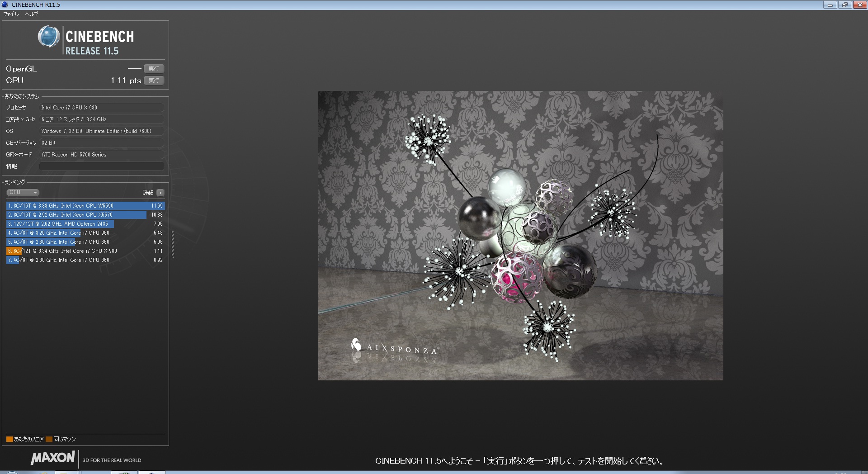Image resolution: width=868 pixels, height=474 pixels.
Task: Run the OpenGL benchmark with its 実行 button
Action: (154, 69)
